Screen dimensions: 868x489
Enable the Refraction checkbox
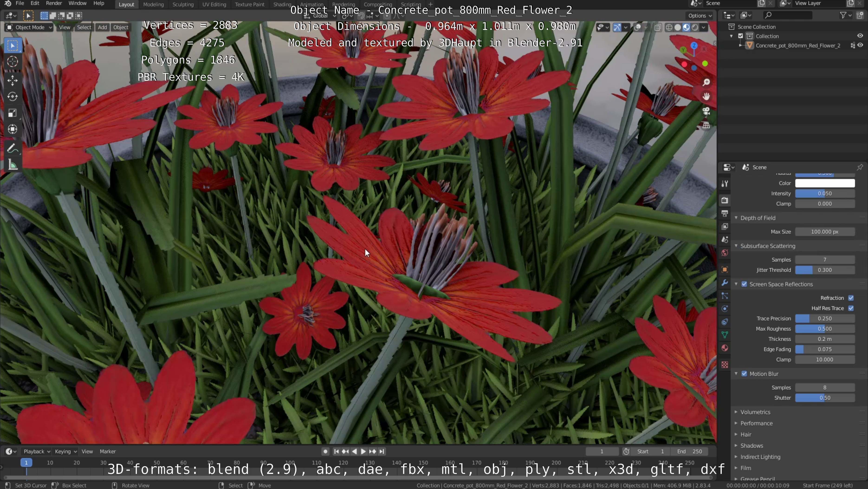coord(851,298)
